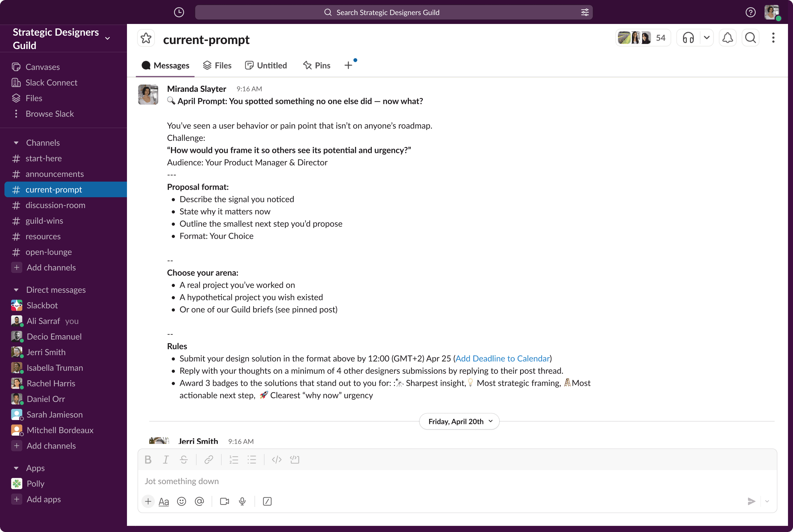Viewport: 793px width, 532px height.
Task: Focus the Jot something down message field
Action: (457, 481)
